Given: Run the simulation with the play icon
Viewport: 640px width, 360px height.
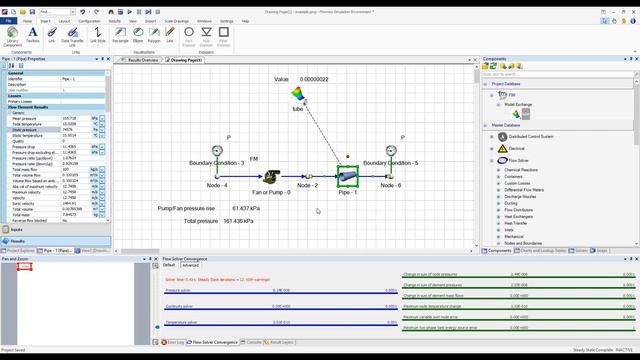Looking at the screenshot, I should coord(129,12).
